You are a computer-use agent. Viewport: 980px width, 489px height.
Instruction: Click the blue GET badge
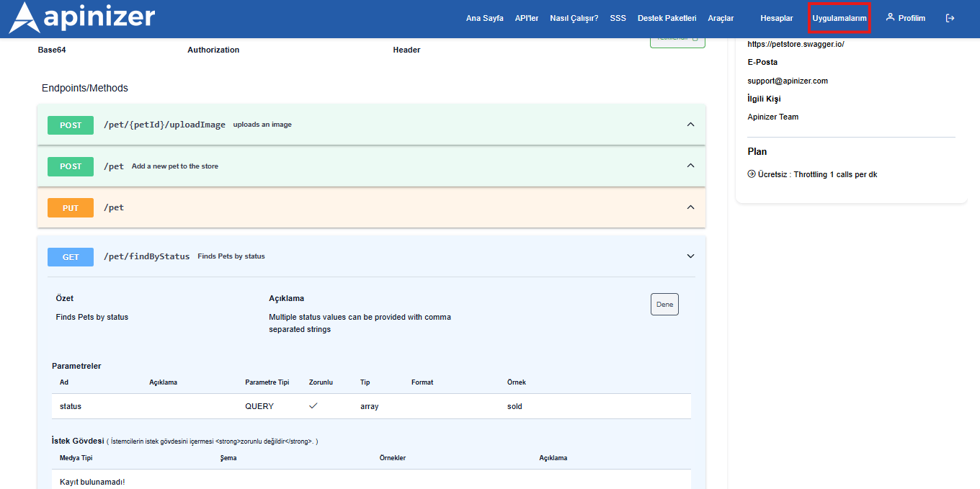click(71, 257)
